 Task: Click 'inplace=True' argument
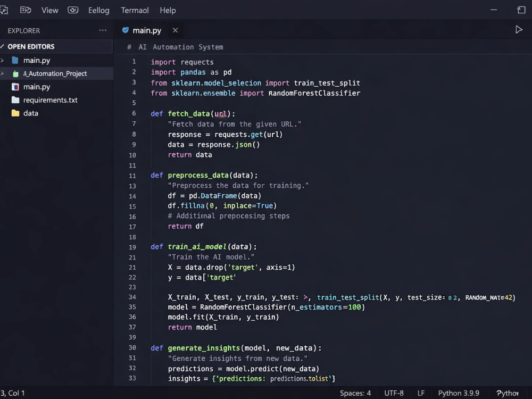coord(248,205)
